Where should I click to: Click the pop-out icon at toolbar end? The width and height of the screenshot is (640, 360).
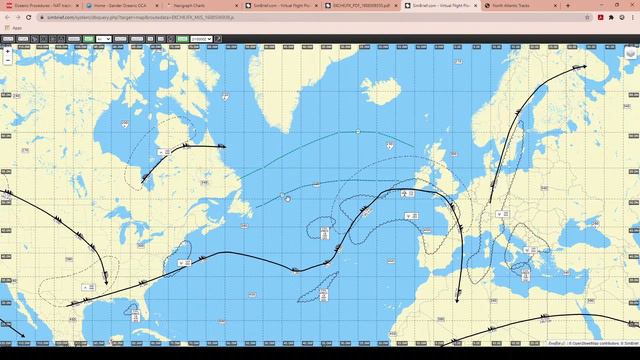coord(218,39)
